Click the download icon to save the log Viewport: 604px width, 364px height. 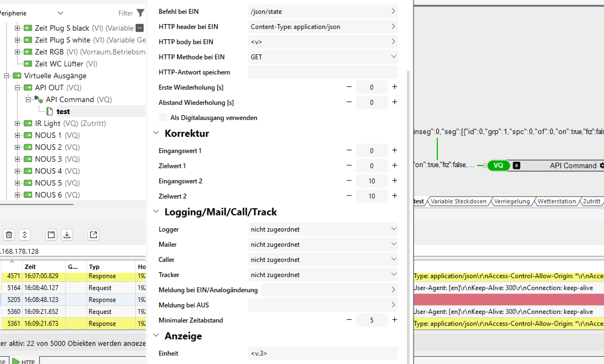click(x=67, y=235)
